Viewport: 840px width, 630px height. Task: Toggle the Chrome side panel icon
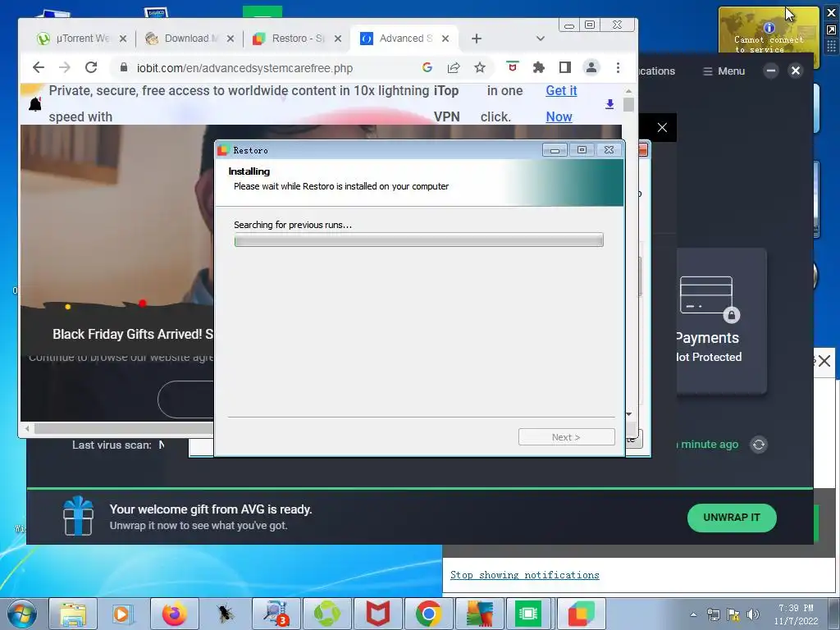pyautogui.click(x=564, y=67)
